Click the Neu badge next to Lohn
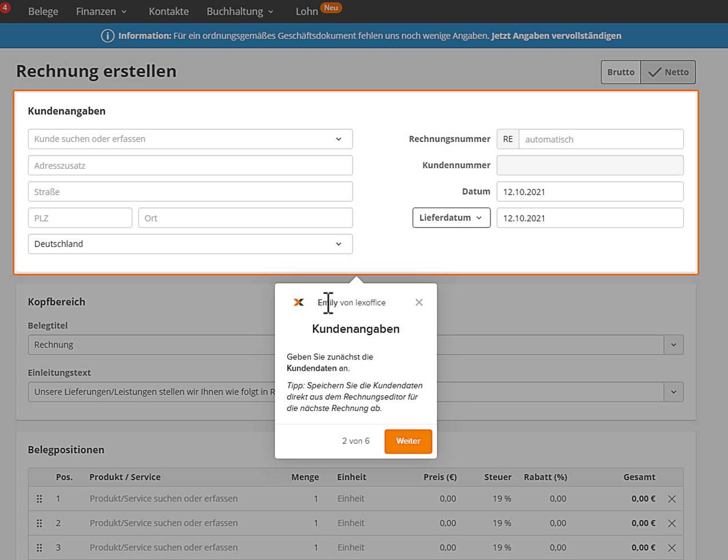 click(331, 7)
